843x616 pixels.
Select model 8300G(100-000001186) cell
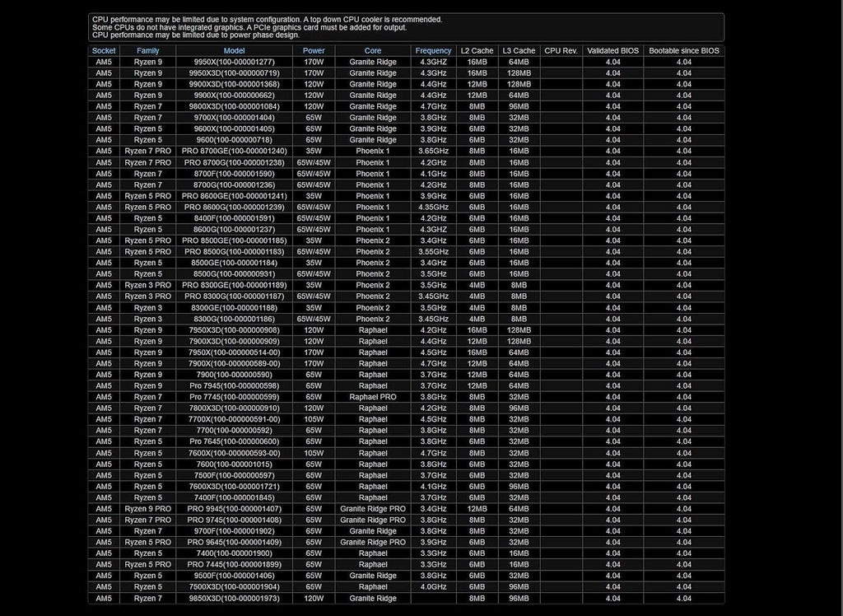pyautogui.click(x=235, y=319)
